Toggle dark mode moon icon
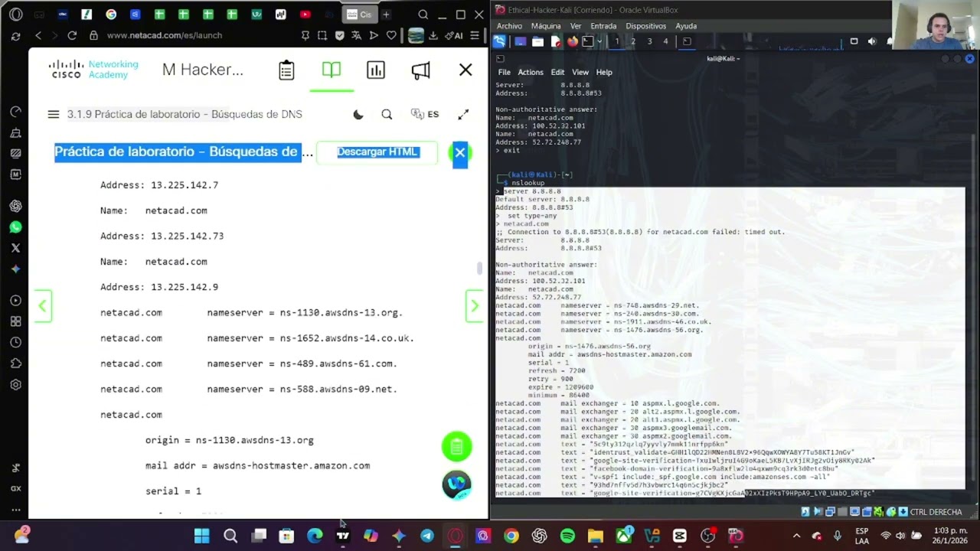Screen dimensions: 980x551 pos(358,115)
